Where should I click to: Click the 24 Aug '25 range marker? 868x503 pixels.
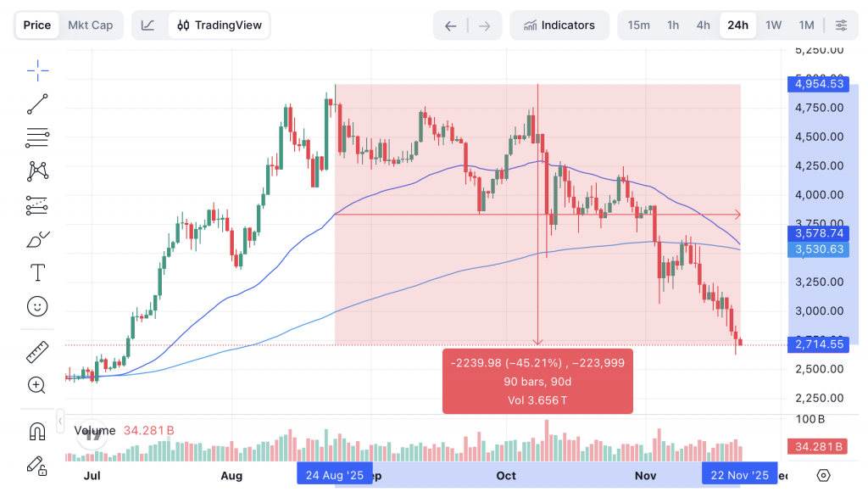(x=334, y=475)
